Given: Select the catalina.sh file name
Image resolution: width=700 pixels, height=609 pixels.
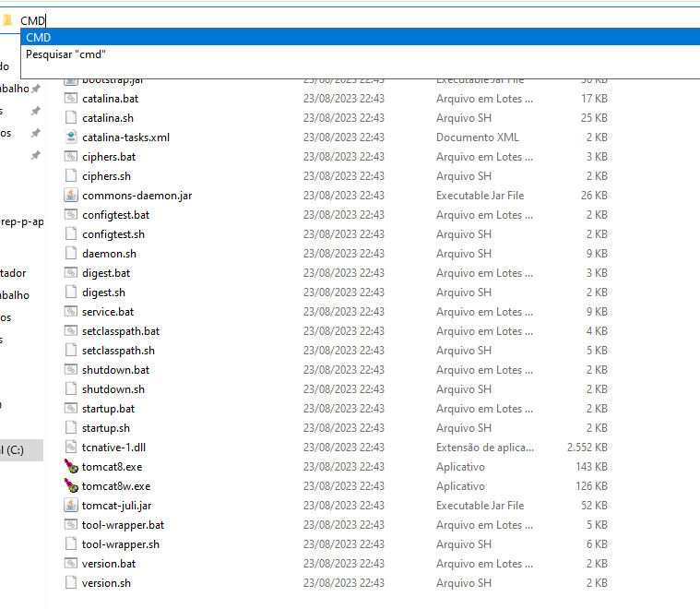Looking at the screenshot, I should pyautogui.click(x=108, y=118).
